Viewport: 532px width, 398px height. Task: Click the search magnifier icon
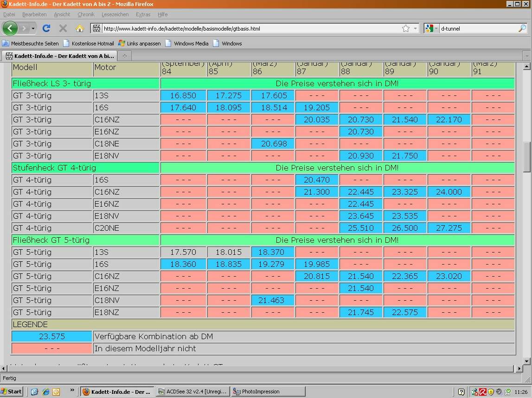point(522,29)
